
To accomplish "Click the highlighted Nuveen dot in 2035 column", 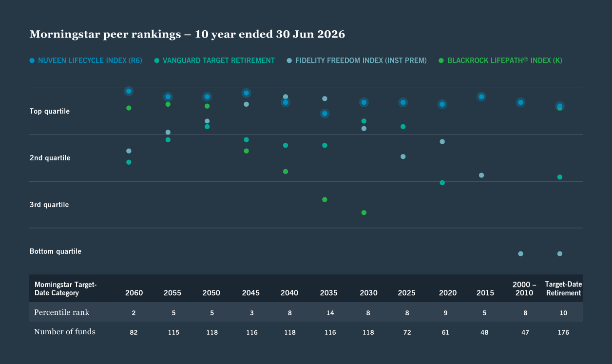I will tap(325, 114).
